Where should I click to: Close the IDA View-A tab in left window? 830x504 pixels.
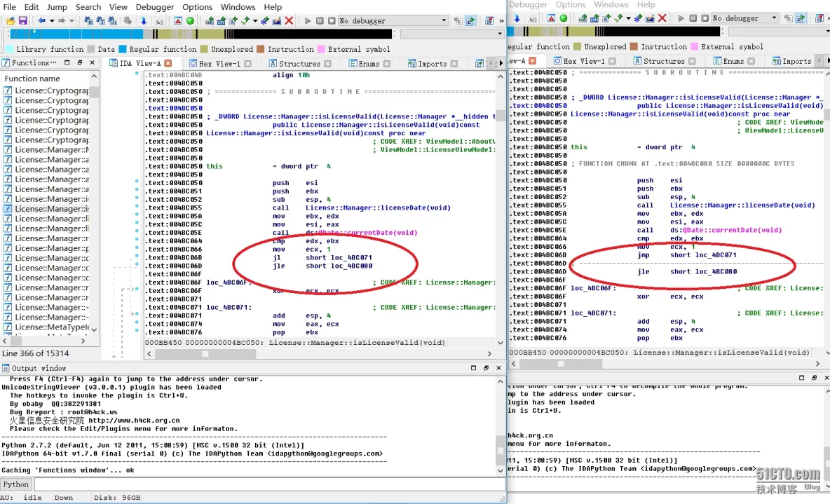(x=168, y=64)
